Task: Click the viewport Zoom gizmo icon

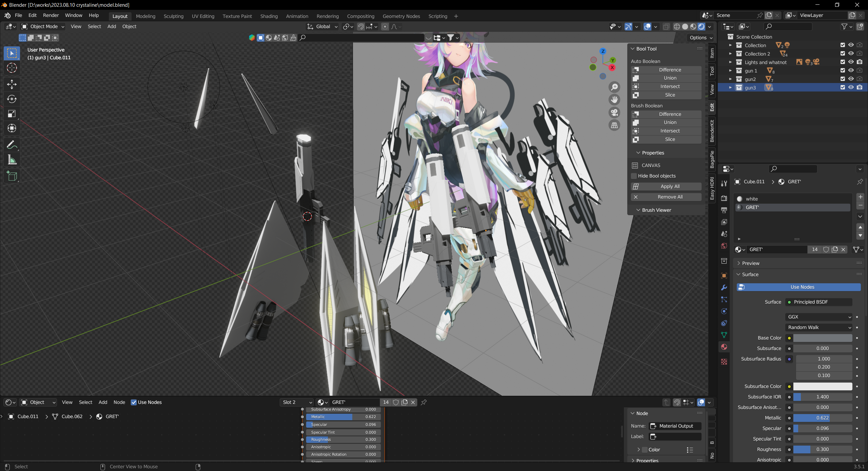Action: click(614, 87)
